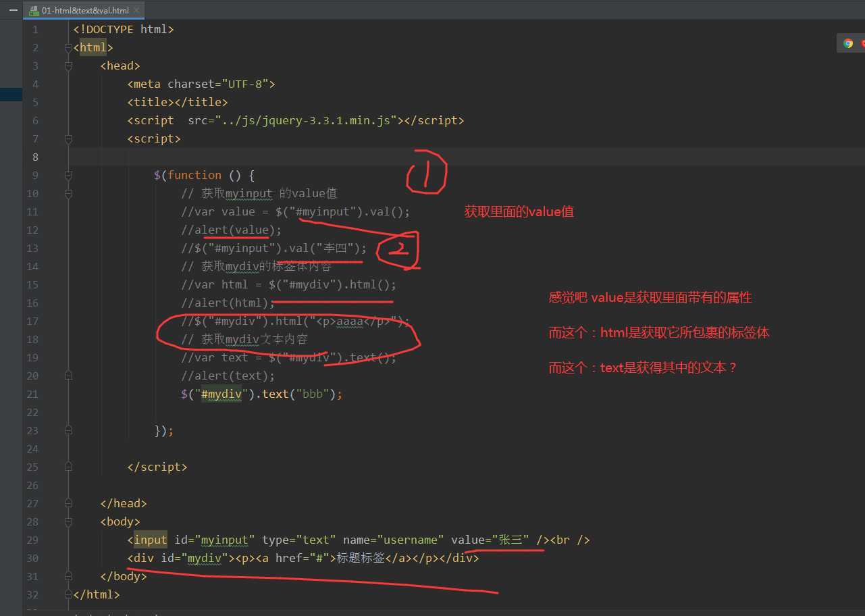
Task: Select the 01-html&text&val.html editor tab
Action: 84,10
